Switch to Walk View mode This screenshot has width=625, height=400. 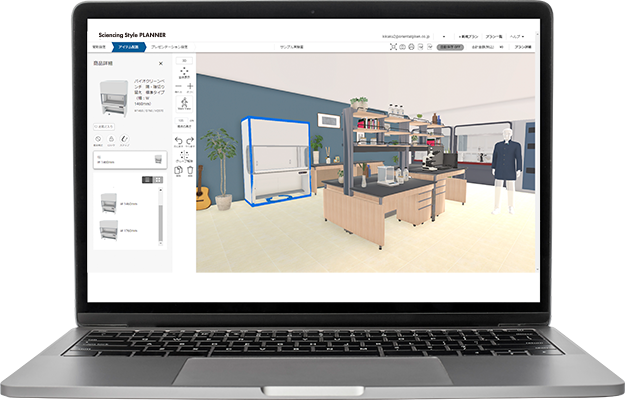pos(185,103)
